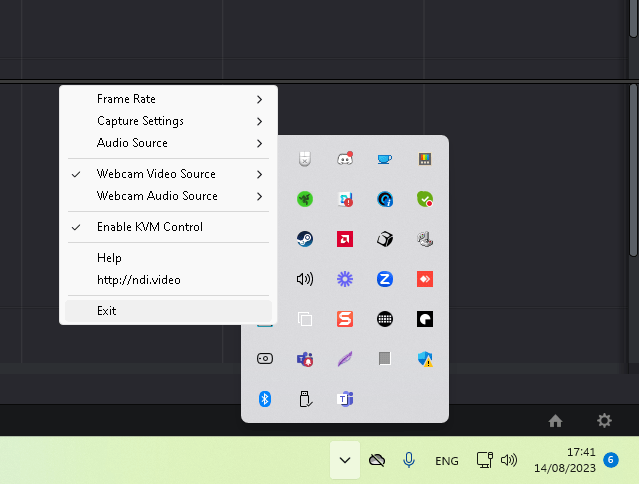Viewport: 639px width, 484px height.
Task: Open the disabled mouse tray icon
Action: tap(305, 159)
